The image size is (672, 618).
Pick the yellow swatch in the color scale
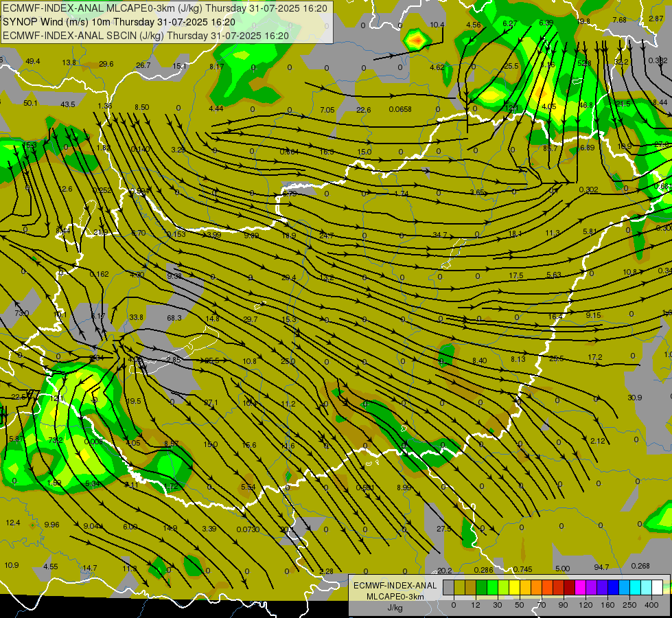point(514,587)
